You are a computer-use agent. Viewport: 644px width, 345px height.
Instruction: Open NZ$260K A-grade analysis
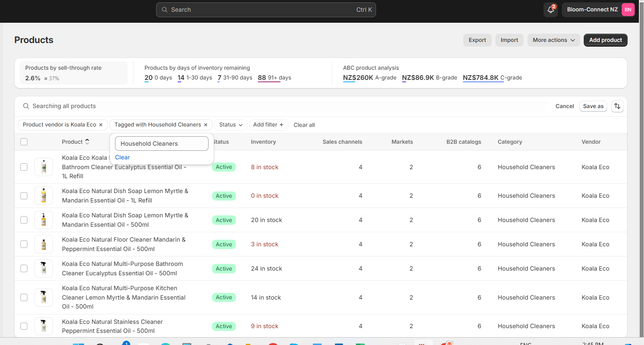click(x=370, y=78)
